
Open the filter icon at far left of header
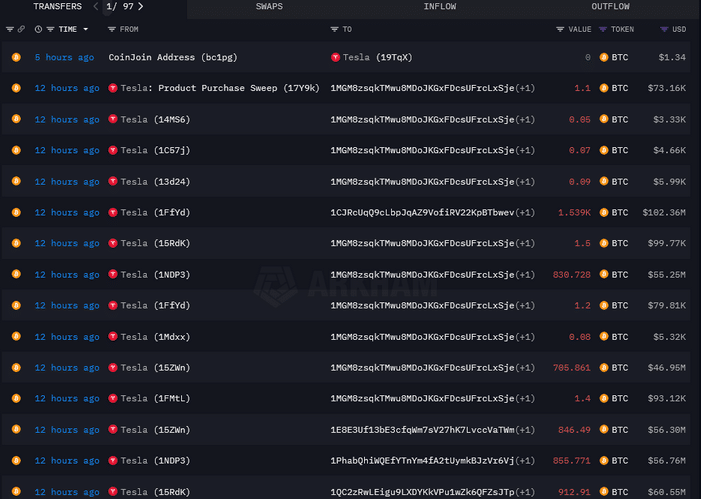9,29
